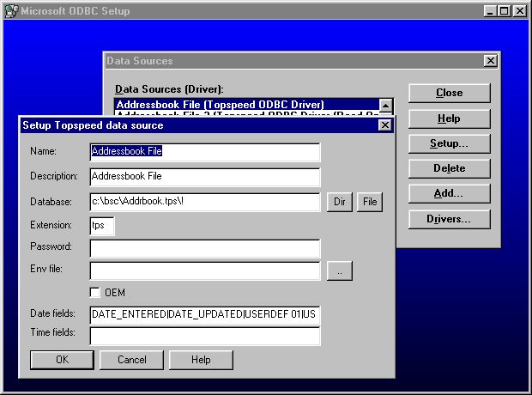Click Delete in Data Sources window
This screenshot has height=395, width=532.
[450, 168]
